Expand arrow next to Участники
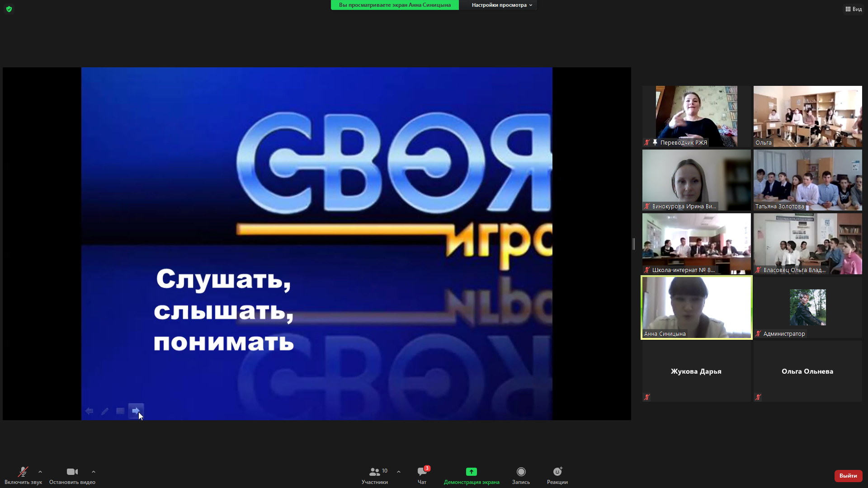The height and width of the screenshot is (488, 868). (399, 472)
